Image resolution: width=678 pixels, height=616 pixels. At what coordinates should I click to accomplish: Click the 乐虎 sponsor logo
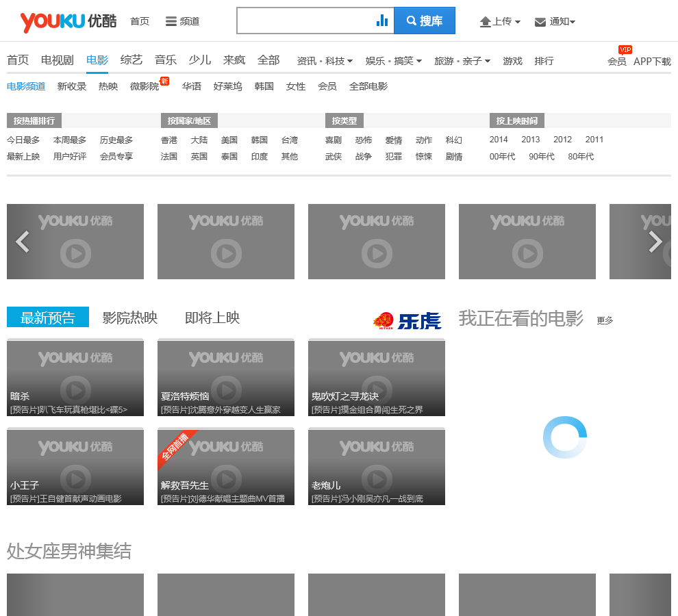407,321
